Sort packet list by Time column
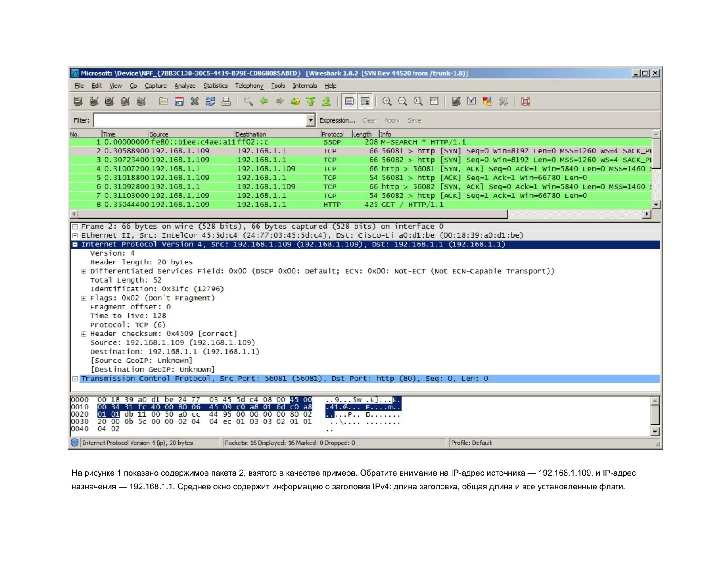The image size is (728, 562). click(x=125, y=134)
